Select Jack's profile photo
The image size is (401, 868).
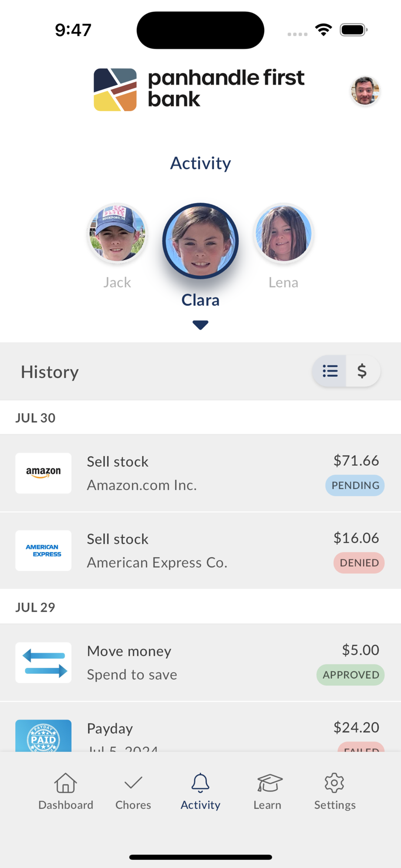click(x=117, y=233)
